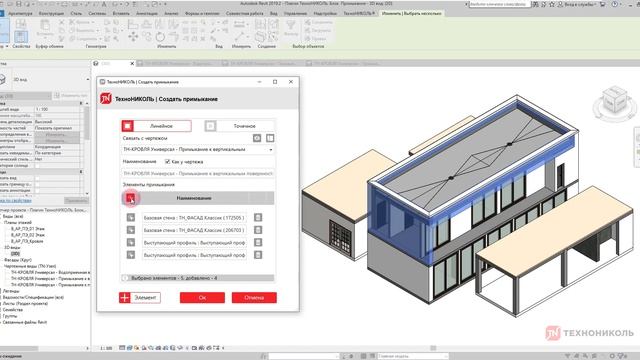Close the {3D} view tab

click(132, 64)
